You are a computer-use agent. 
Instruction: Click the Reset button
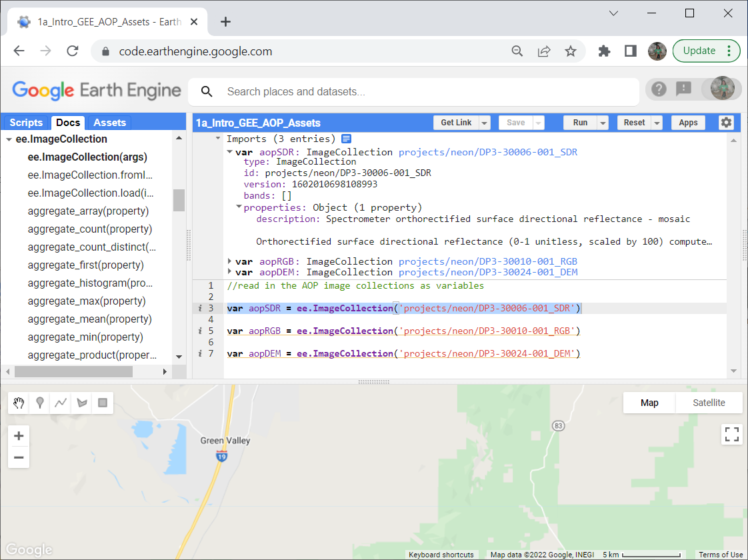(634, 123)
